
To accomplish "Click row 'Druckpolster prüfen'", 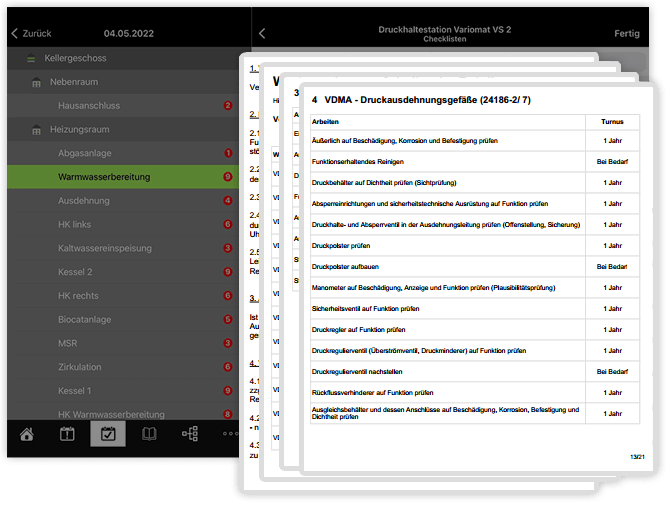I will click(x=475, y=246).
